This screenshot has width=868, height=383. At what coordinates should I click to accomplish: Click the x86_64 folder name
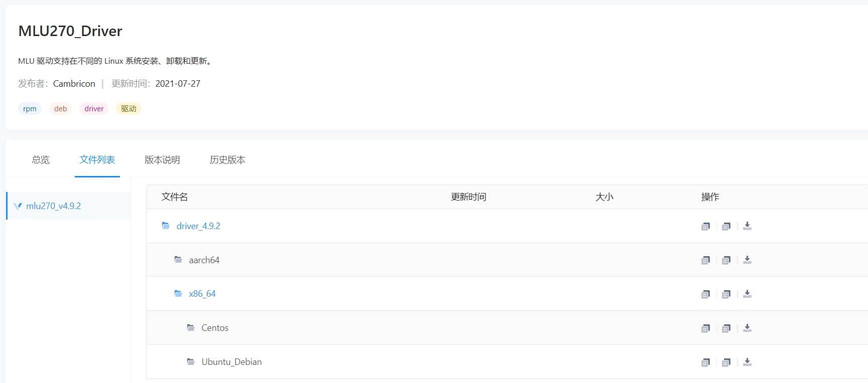pyautogui.click(x=202, y=294)
